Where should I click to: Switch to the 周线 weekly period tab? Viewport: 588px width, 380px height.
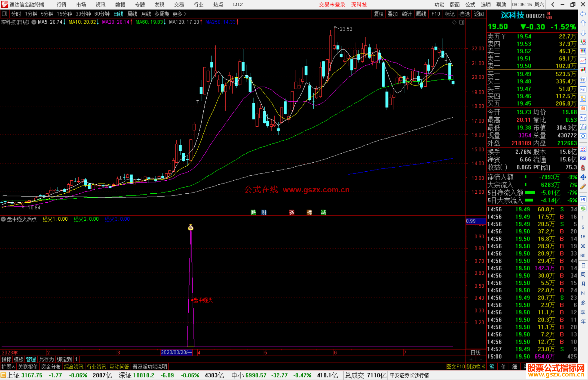coord(132,14)
